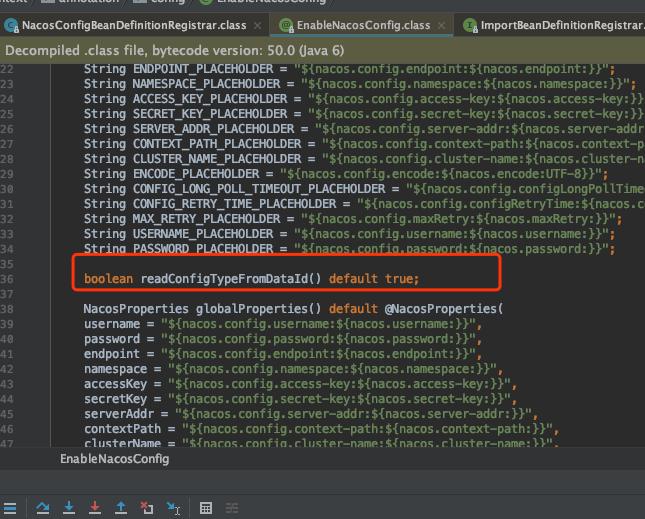Click line number 38 in the gutter
This screenshot has width=645, height=519.
pyautogui.click(x=7, y=309)
